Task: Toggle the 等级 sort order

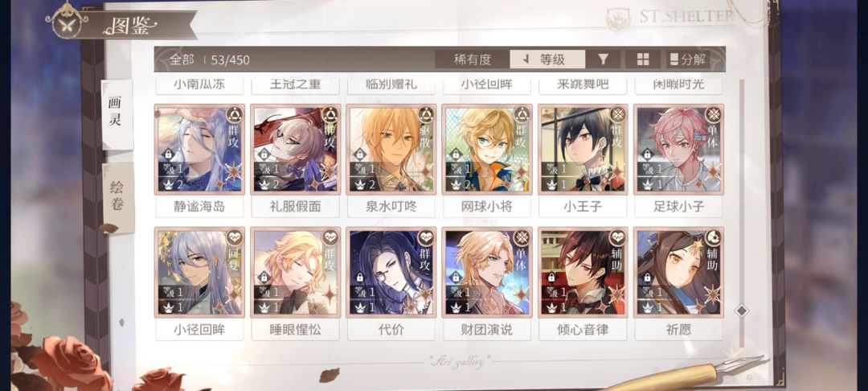Action: click(547, 60)
